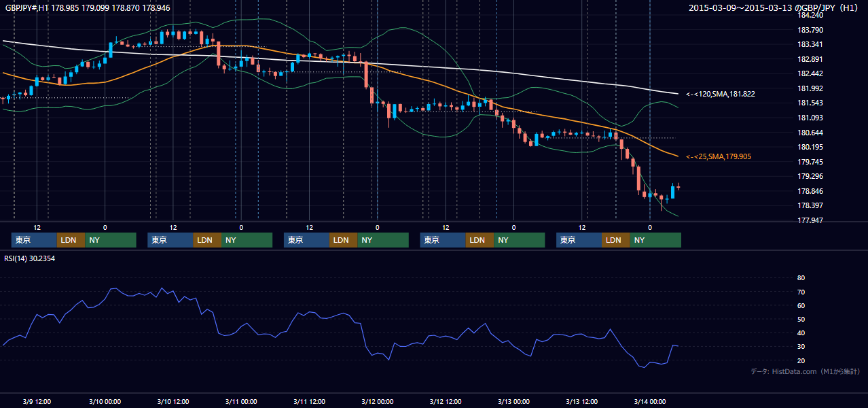Click price axis value 184.240
This screenshot has width=868, height=408.
pyautogui.click(x=810, y=15)
